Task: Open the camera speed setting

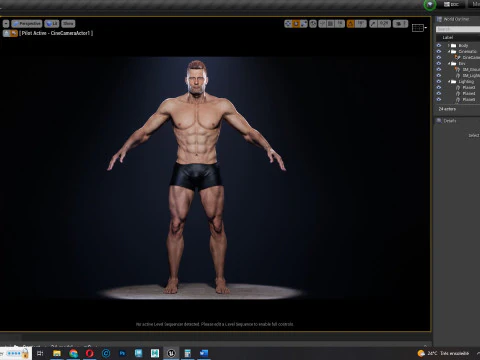Action: point(400,24)
